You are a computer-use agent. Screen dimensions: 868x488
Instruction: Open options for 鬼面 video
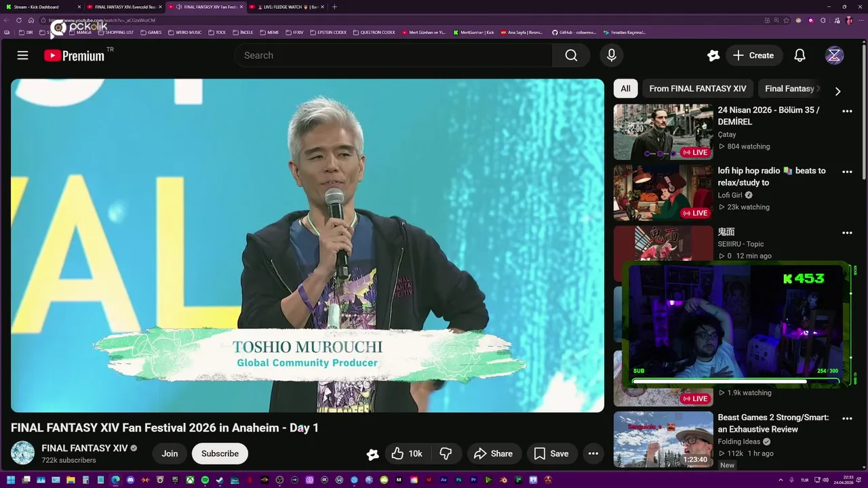(847, 233)
